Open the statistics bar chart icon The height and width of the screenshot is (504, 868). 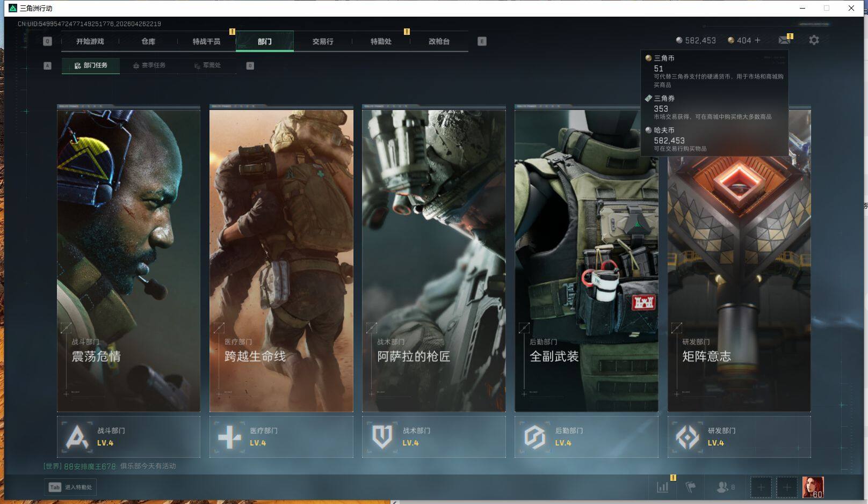coord(663,487)
